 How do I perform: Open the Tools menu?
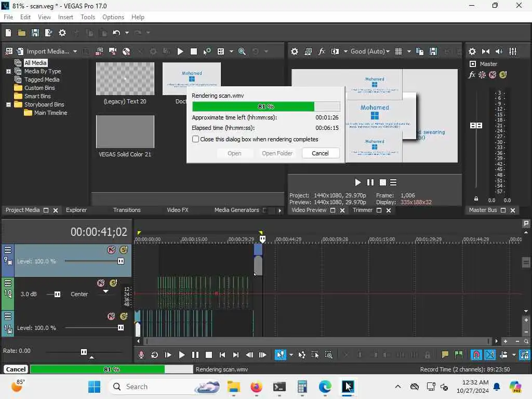pyautogui.click(x=87, y=17)
